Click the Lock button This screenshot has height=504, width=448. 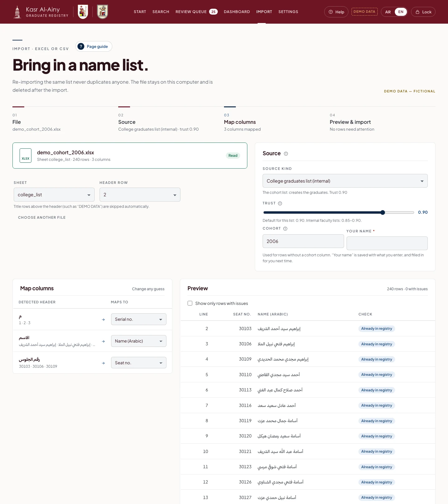point(423,12)
